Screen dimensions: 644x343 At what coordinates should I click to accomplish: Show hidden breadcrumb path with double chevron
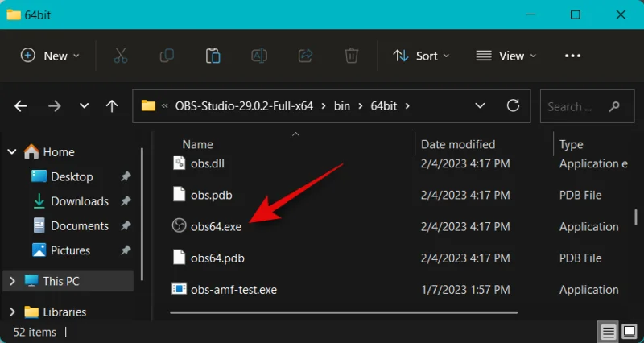(165, 106)
